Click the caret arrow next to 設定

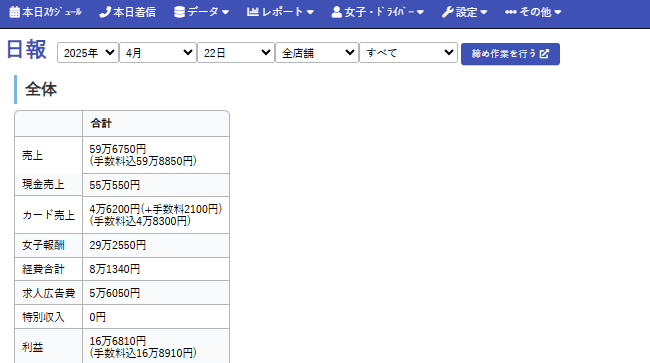(483, 12)
